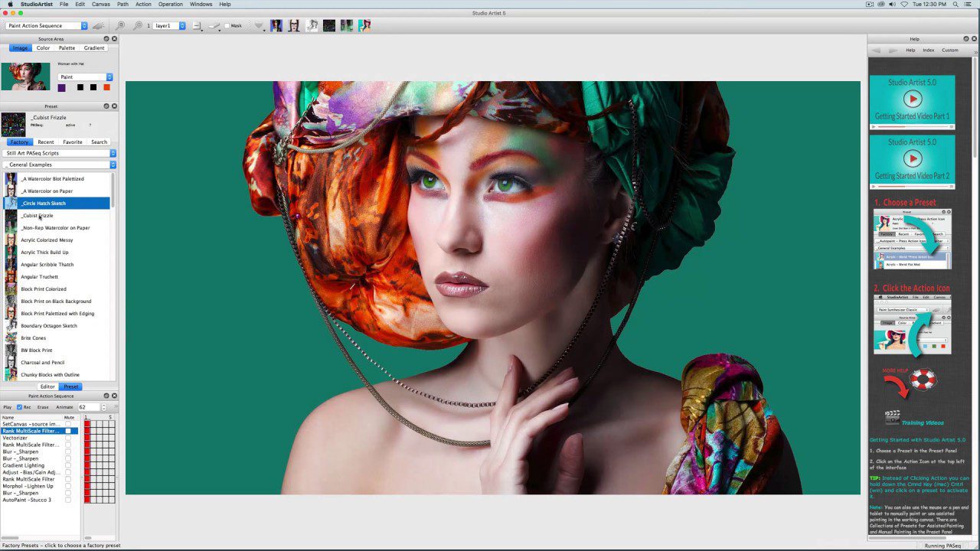This screenshot has height=551, width=980.
Task: Open the layer1 dropdown
Action: 170,26
